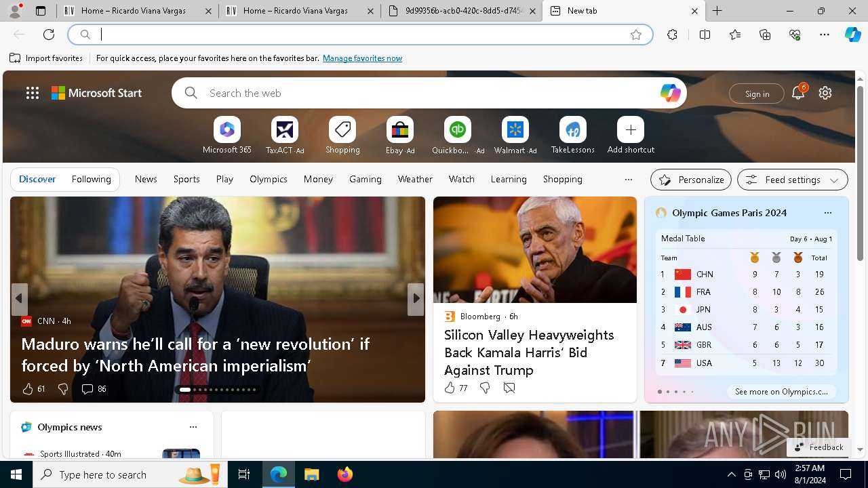
Task: Switch to the Discover feed tab
Action: [37, 179]
